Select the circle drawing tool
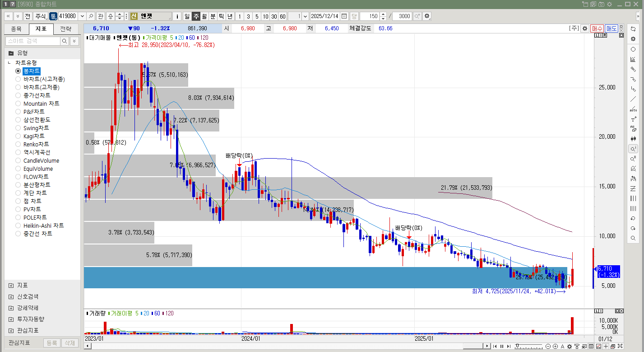Screen dimensions: 644x352 pyautogui.click(x=633, y=49)
